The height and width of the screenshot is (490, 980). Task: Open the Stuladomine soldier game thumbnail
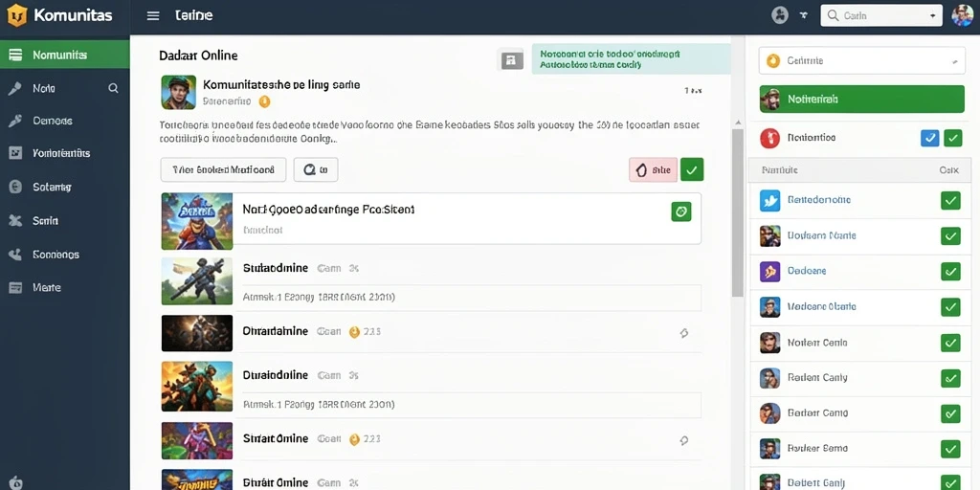197,281
